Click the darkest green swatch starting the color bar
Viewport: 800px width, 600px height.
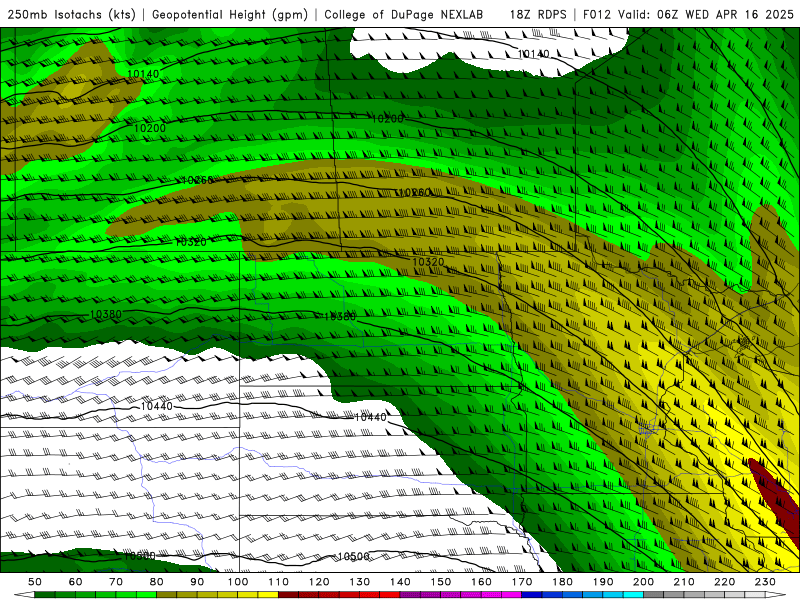point(45,595)
